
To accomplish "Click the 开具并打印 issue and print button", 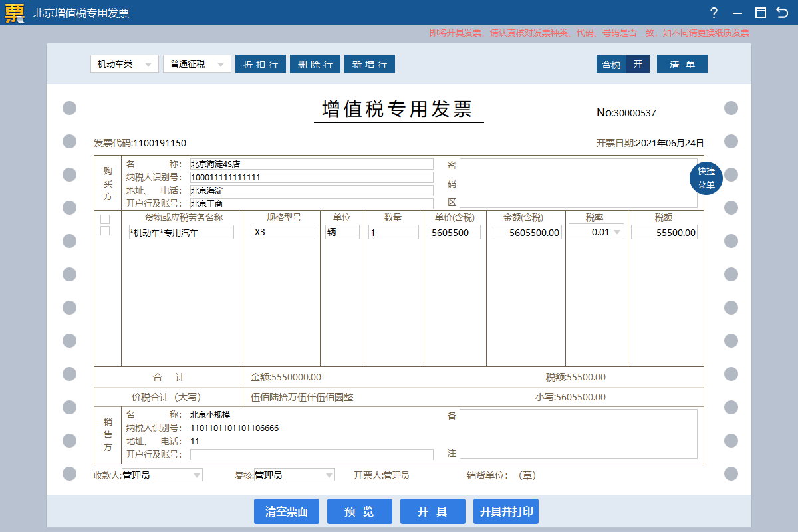I will tap(505, 511).
